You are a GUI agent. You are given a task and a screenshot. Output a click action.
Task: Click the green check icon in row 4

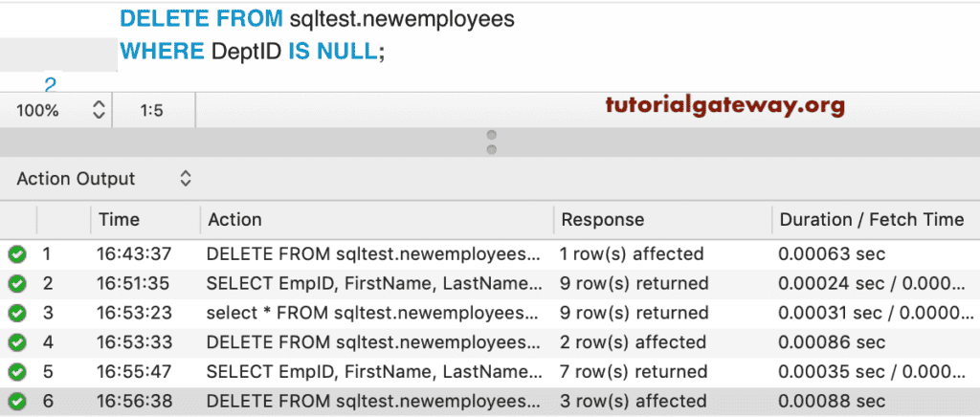click(16, 342)
